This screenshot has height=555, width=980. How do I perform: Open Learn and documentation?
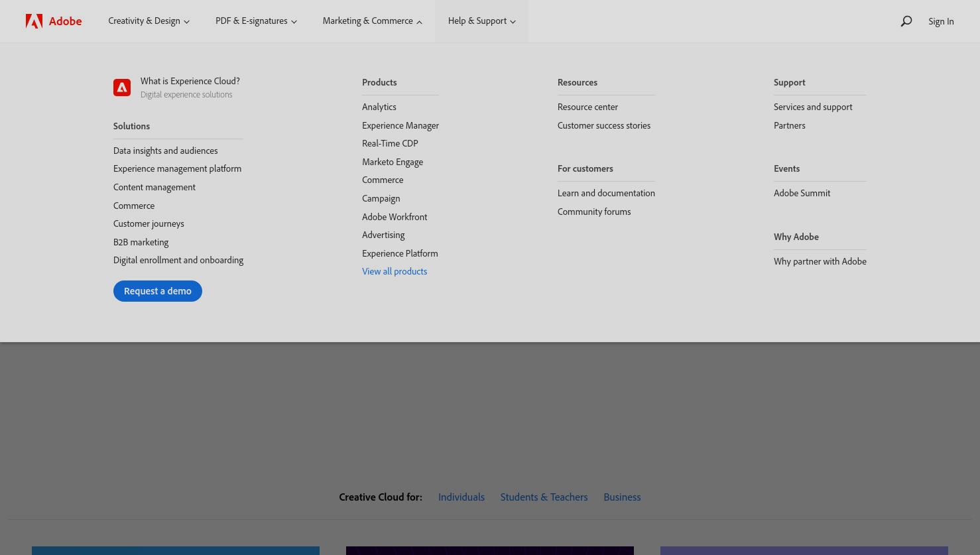coord(606,193)
